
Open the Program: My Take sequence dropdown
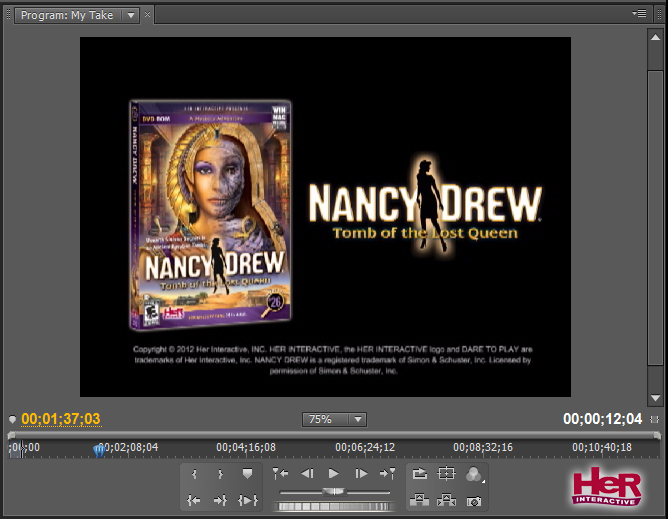[x=131, y=15]
